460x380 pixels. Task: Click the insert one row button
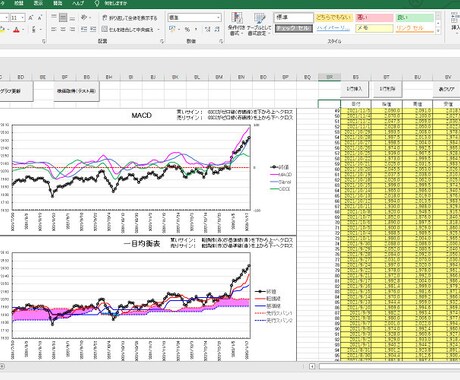click(x=354, y=89)
